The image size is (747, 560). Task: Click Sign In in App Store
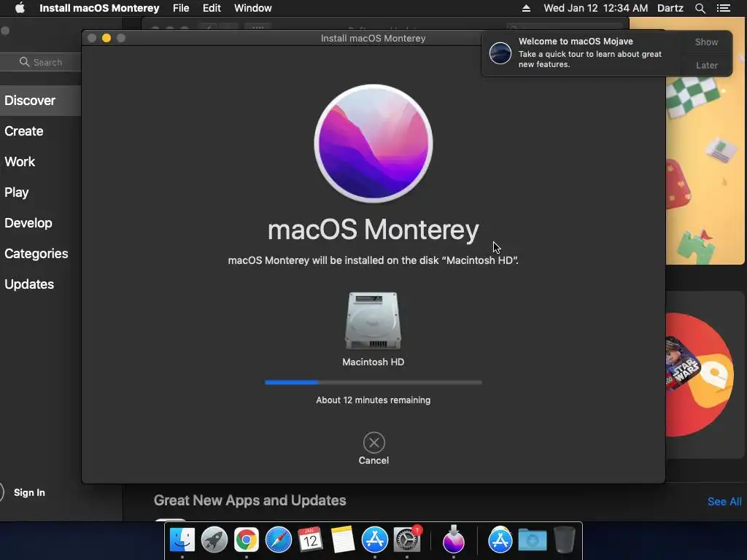pyautogui.click(x=29, y=492)
